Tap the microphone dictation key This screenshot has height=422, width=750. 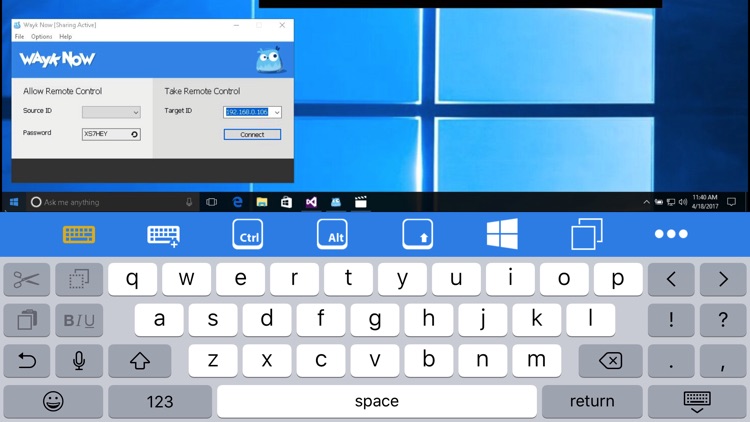click(79, 361)
